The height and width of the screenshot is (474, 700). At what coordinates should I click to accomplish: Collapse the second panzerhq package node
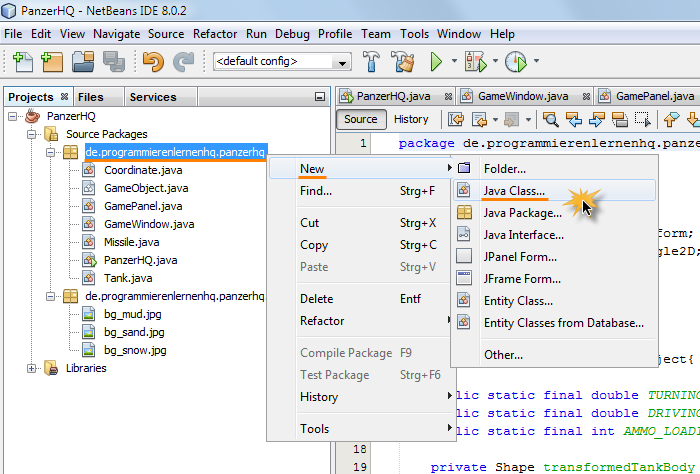tap(50, 296)
